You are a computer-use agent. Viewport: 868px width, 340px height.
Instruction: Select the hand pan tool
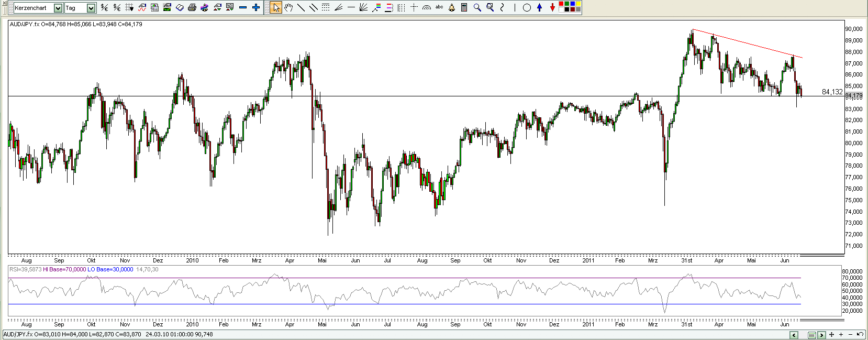click(288, 7)
